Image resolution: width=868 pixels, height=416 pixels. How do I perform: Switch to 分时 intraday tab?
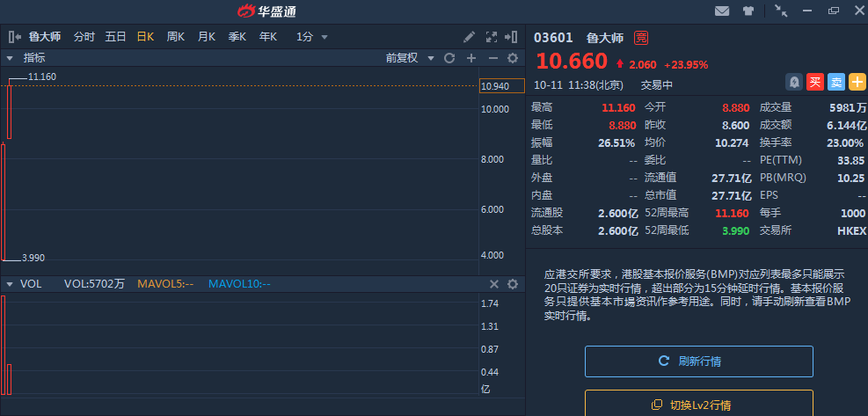coord(84,37)
